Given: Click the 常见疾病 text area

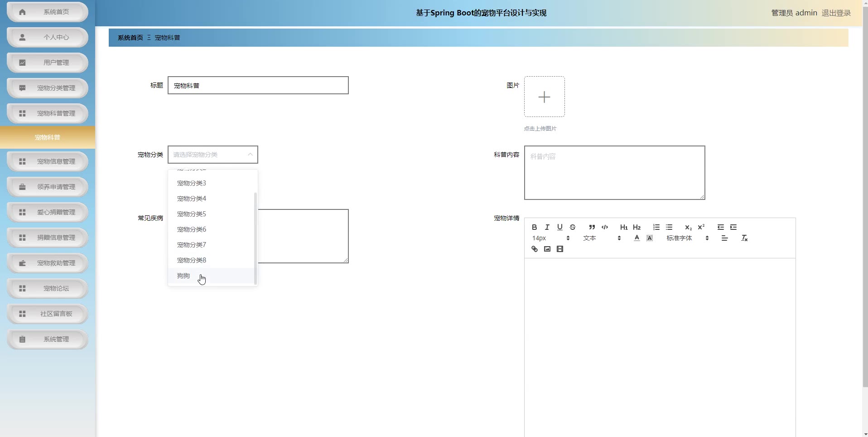Looking at the screenshot, I should [303, 236].
